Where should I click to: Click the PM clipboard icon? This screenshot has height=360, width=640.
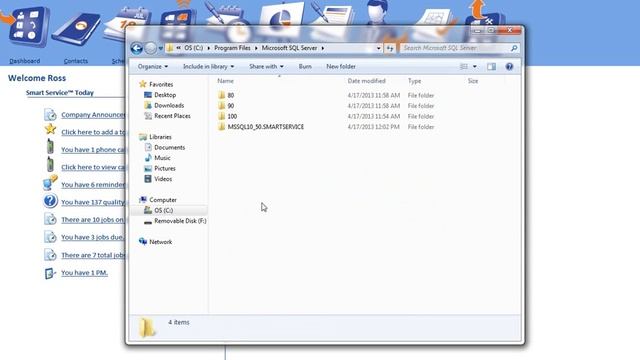click(50, 273)
